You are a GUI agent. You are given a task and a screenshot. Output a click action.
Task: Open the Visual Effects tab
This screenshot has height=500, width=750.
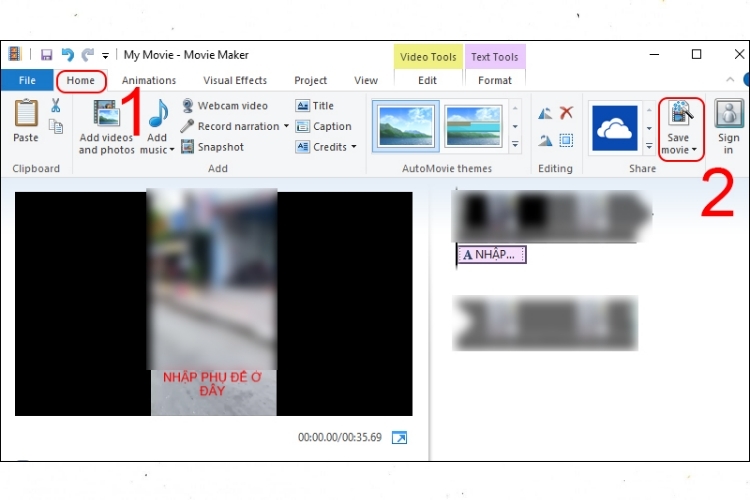235,80
